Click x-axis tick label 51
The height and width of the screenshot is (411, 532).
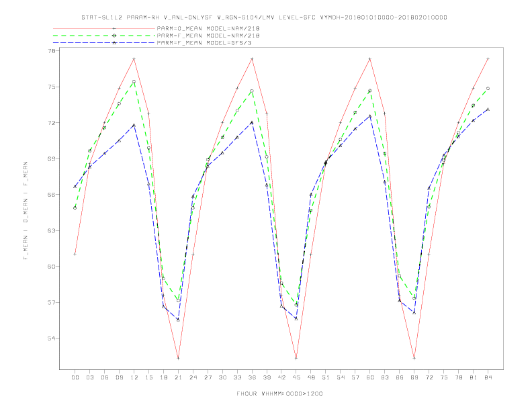pos(326,377)
